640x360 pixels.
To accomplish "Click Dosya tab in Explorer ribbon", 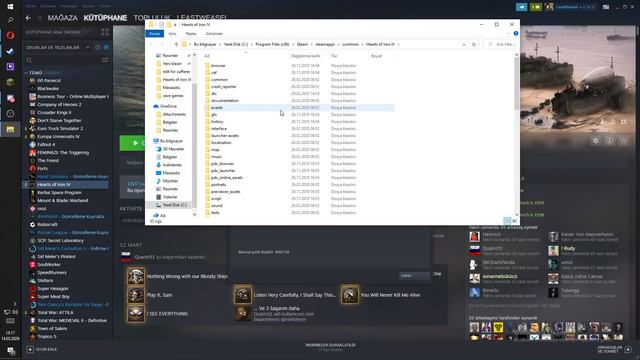I will point(154,33).
